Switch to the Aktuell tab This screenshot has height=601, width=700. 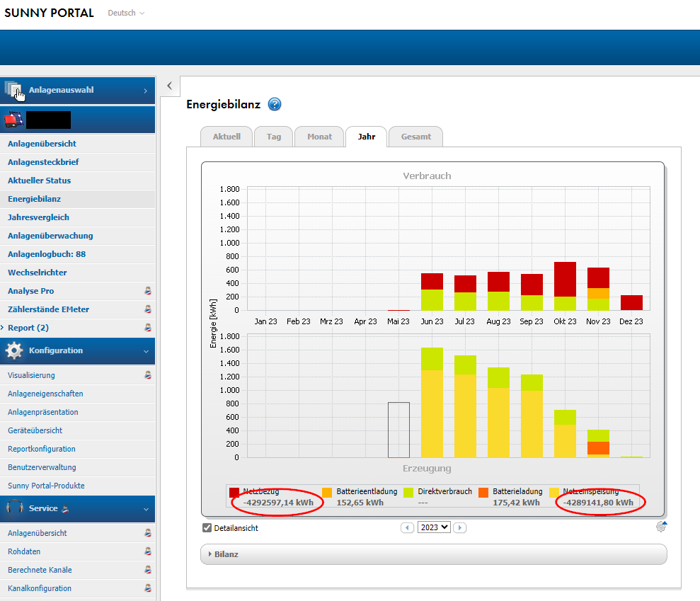pyautogui.click(x=226, y=137)
